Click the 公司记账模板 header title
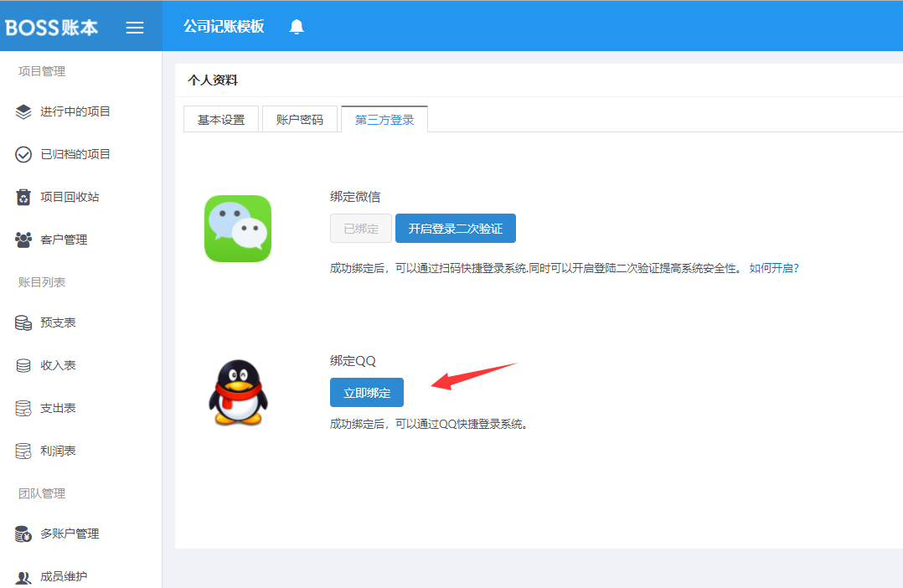 224,27
